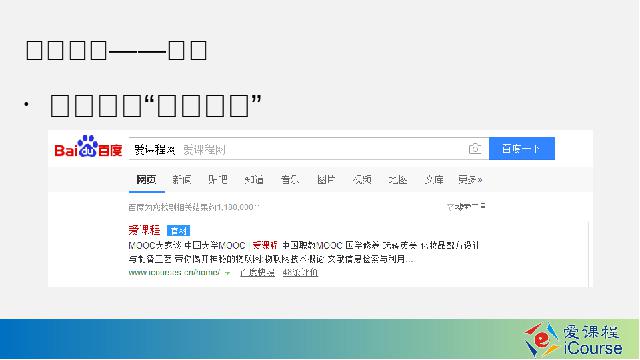Go to the 知道 tab

[x=253, y=180]
